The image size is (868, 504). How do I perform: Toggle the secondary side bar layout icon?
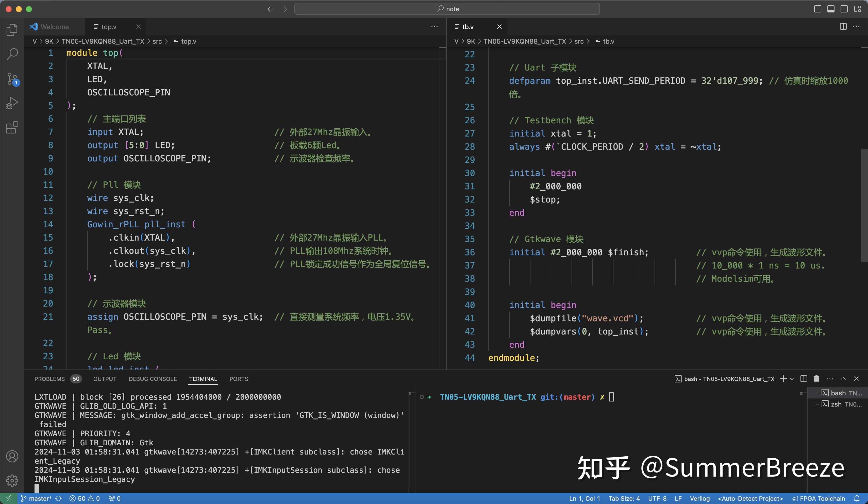844,9
